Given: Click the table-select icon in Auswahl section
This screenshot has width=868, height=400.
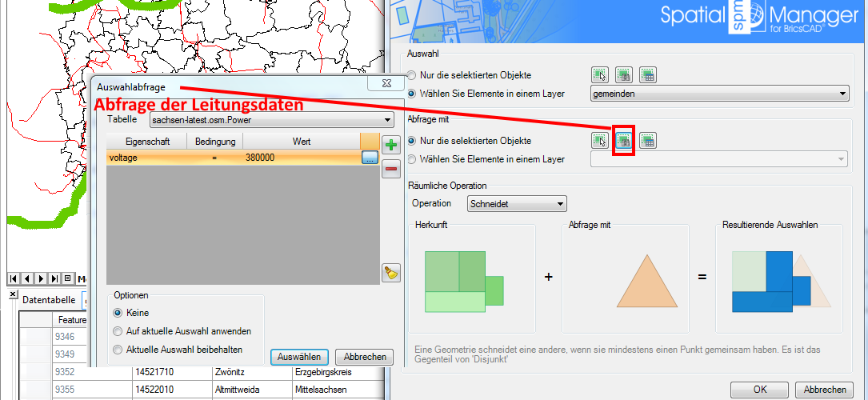Looking at the screenshot, I should [647, 75].
